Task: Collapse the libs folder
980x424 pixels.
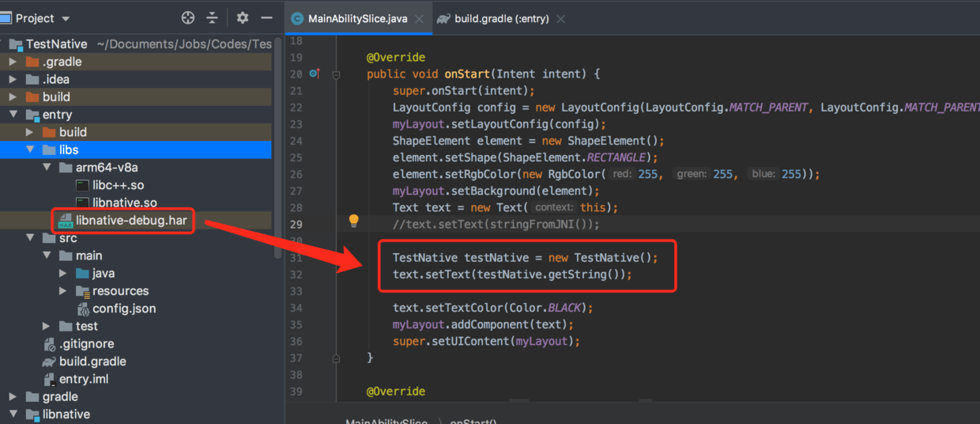Action: [x=30, y=150]
